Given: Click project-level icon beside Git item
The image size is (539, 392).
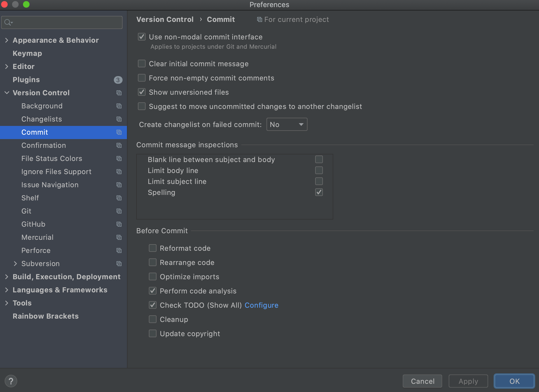Looking at the screenshot, I should tap(119, 211).
